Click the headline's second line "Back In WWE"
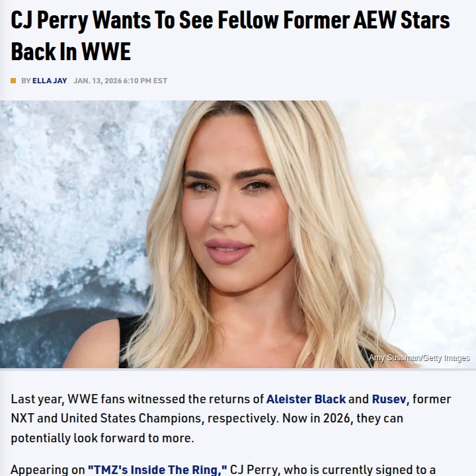The image size is (476, 476). pos(71,51)
